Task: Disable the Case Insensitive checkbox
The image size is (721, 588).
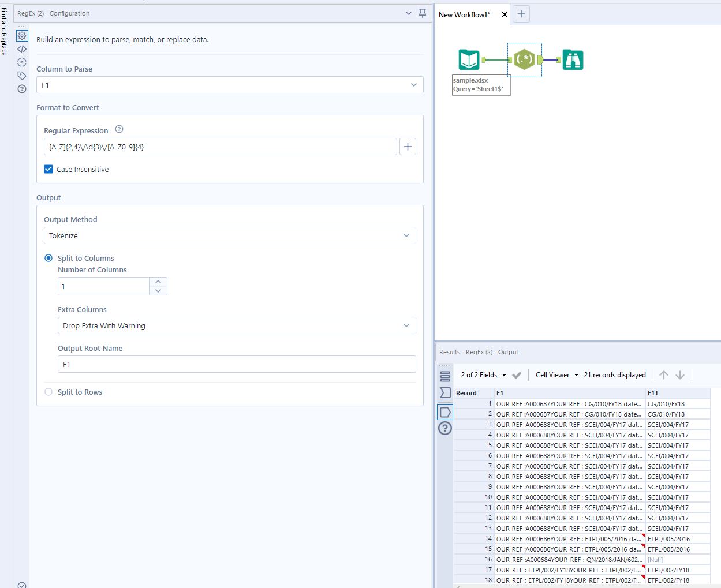Action: 48,169
